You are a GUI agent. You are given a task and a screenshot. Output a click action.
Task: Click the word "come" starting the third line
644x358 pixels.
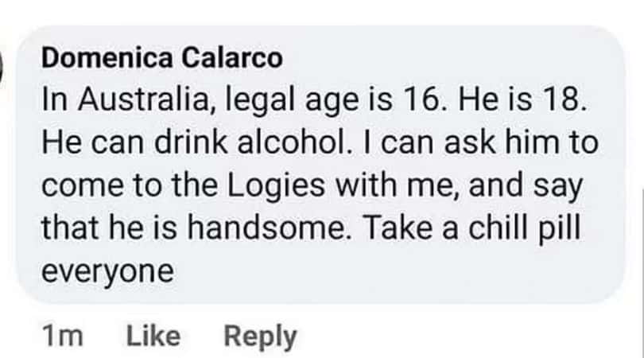(76, 185)
